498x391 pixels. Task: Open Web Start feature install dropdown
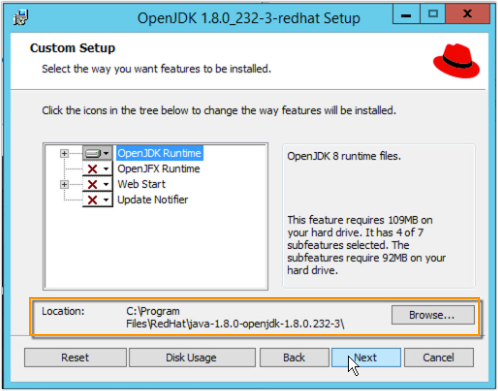pyautogui.click(x=97, y=184)
